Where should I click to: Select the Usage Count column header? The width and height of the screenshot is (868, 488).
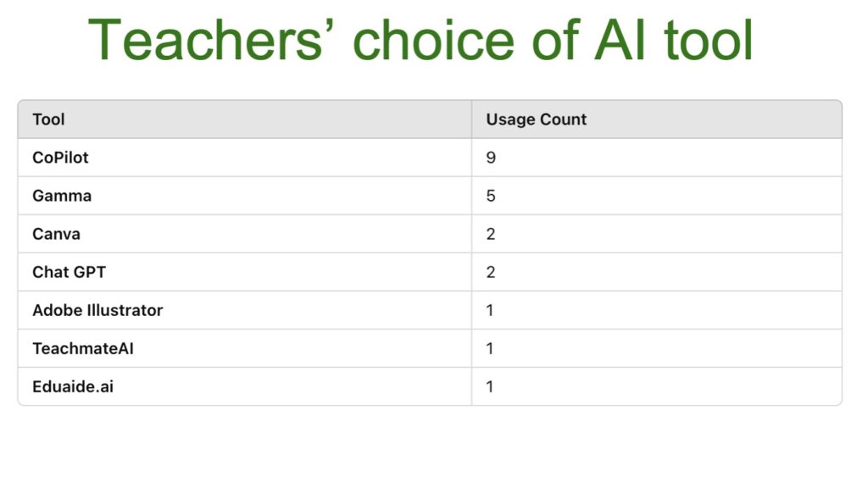click(x=536, y=119)
